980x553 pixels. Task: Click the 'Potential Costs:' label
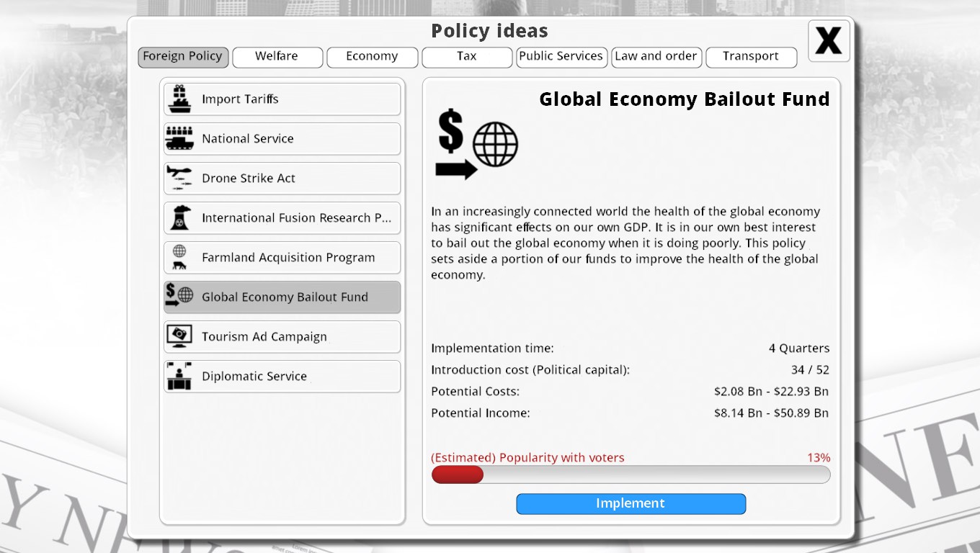tap(475, 392)
